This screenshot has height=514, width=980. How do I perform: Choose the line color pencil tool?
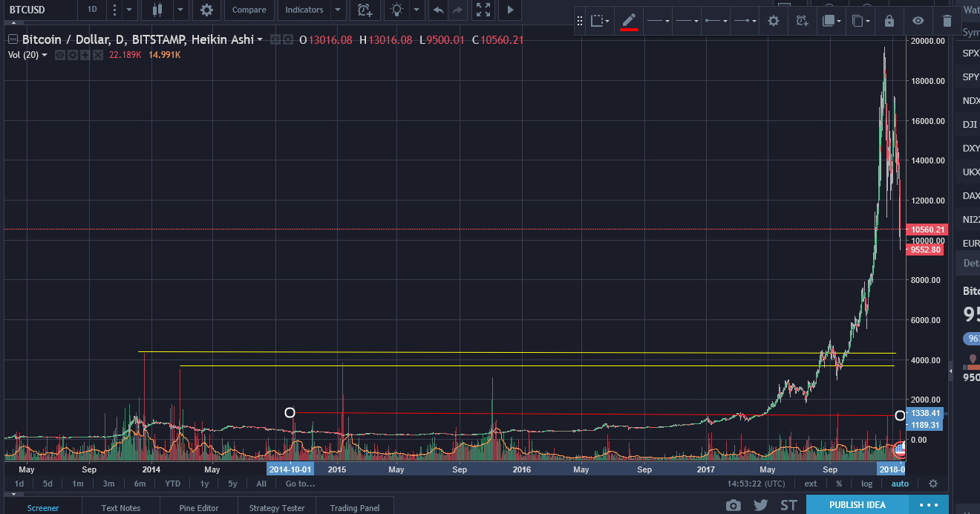[x=629, y=21]
